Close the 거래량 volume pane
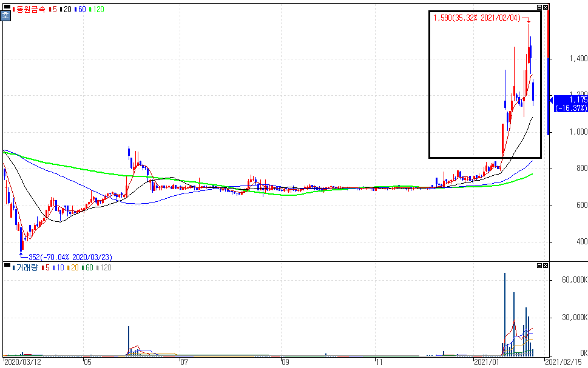This screenshot has height=368, width=588. [546, 266]
